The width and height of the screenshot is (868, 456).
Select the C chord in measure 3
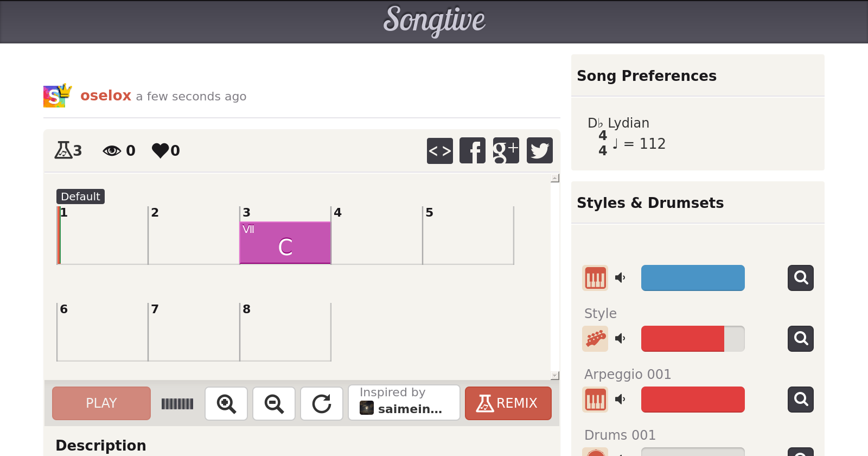pos(285,243)
